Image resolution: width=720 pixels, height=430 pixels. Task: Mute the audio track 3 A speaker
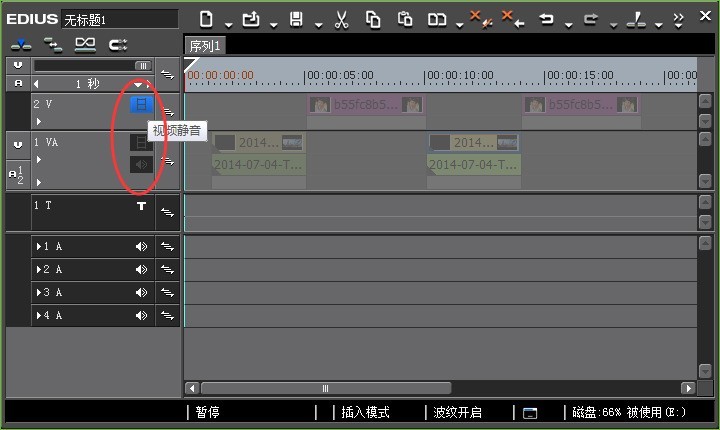(x=141, y=293)
